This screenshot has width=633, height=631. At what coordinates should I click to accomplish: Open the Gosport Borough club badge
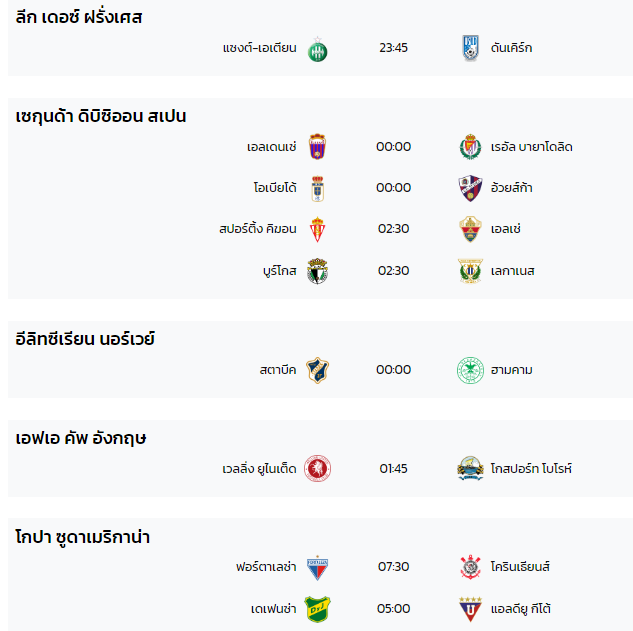click(470, 469)
